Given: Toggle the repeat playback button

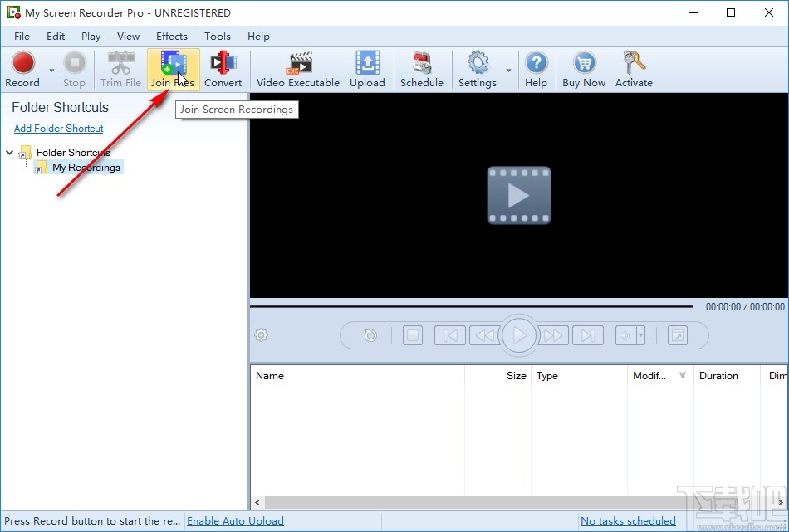Looking at the screenshot, I should (370, 335).
